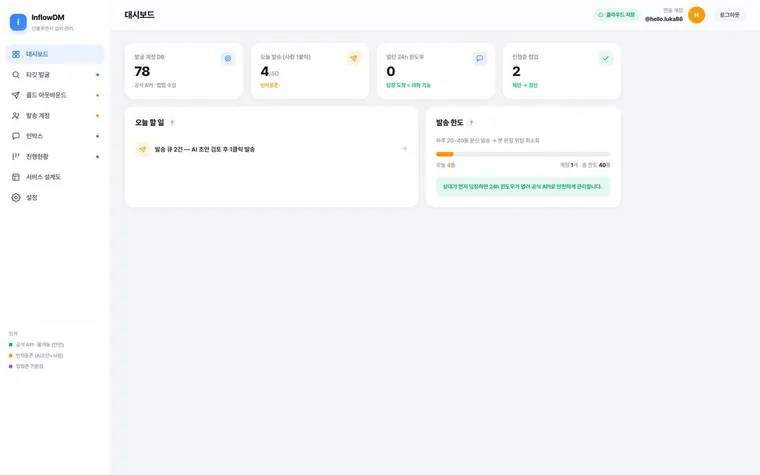Screen dimensions: 760x475
Task: Click the orange H profile avatar
Action: coord(697,15)
